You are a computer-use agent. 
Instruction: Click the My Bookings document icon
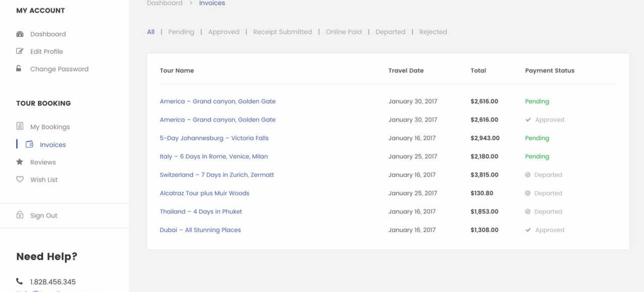tap(20, 126)
